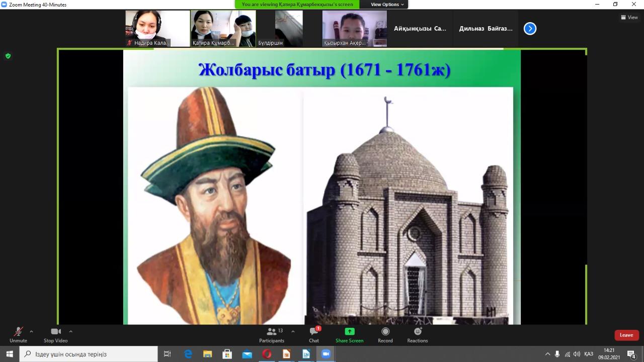Open the Chat panel
This screenshot has height=362, width=644.
click(314, 335)
